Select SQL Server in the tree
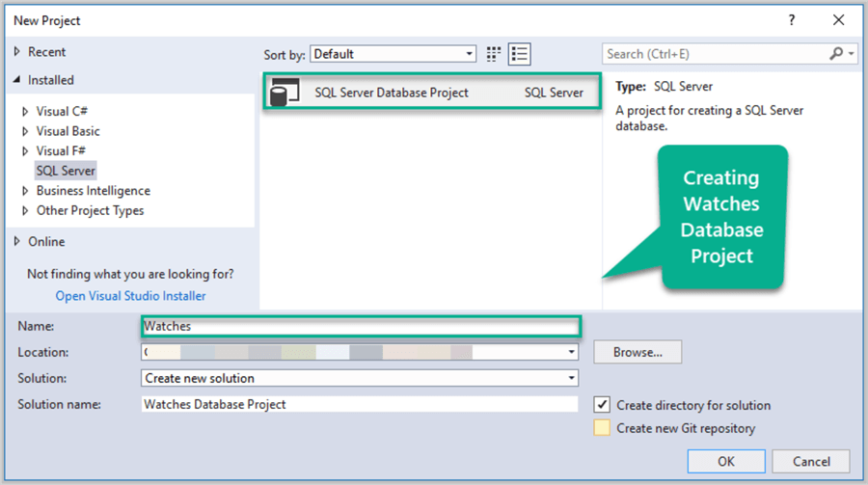Viewport: 868px width, 485px height. tap(66, 171)
